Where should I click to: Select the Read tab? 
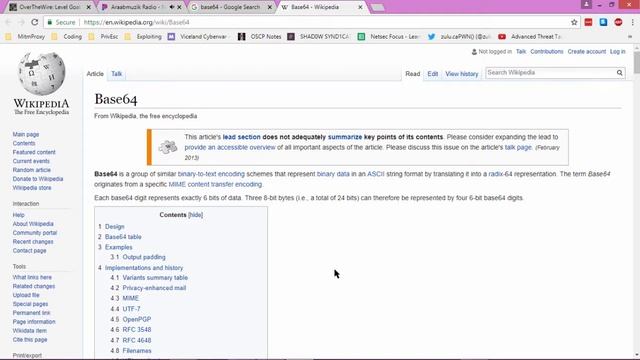(x=413, y=74)
